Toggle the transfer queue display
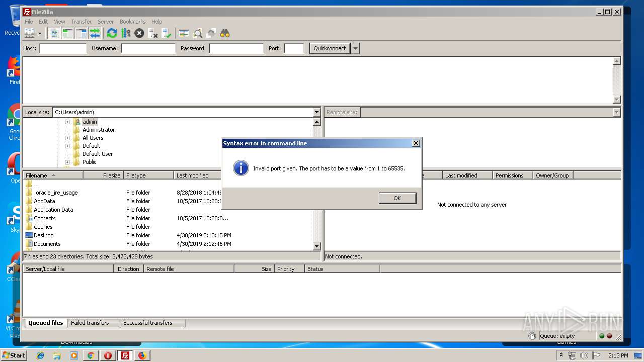This screenshot has width=644, height=362. pyautogui.click(x=95, y=33)
